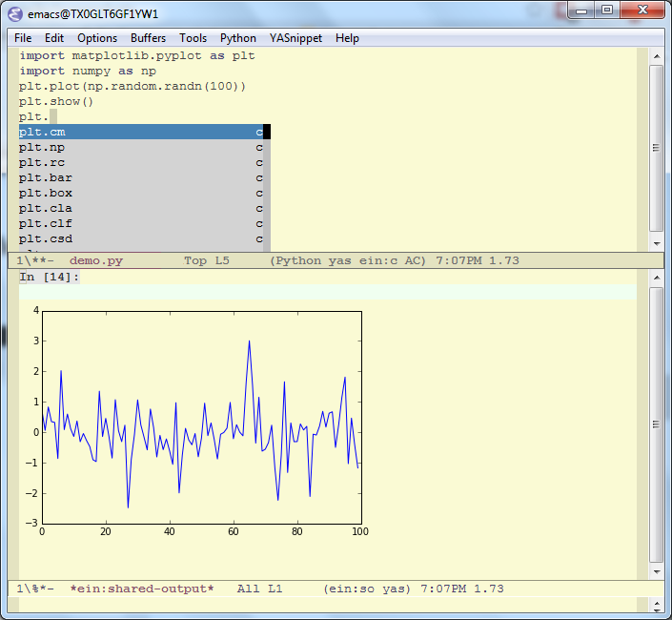
Task: Click the In [14]: input cell prompt
Action: pyautogui.click(x=50, y=278)
